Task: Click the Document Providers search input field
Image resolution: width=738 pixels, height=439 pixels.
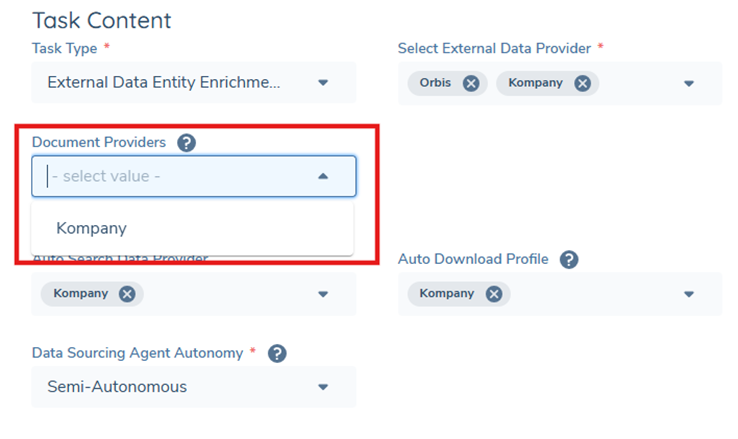Action: tap(170, 176)
